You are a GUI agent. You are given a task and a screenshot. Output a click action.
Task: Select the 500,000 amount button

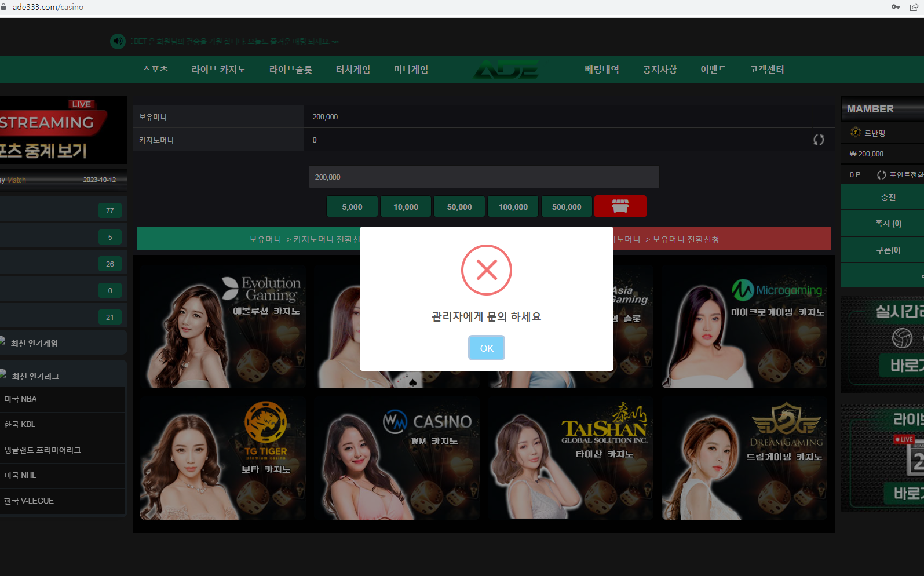click(567, 206)
